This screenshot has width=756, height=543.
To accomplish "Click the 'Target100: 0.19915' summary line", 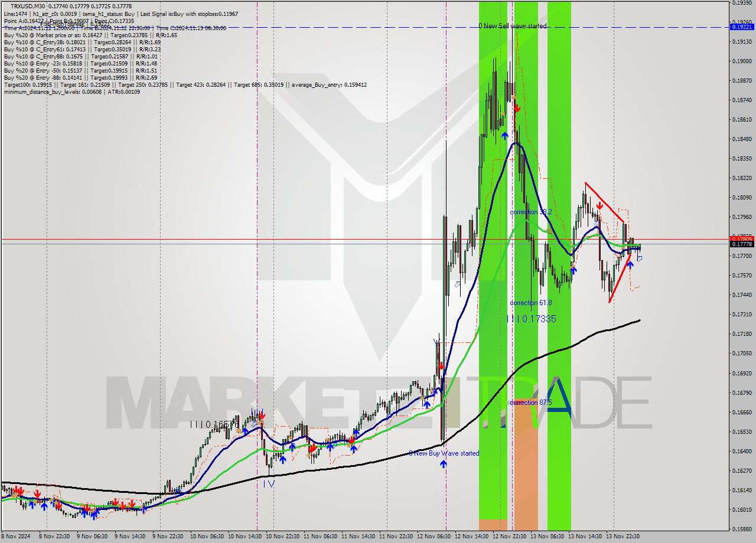I will 185,84.
